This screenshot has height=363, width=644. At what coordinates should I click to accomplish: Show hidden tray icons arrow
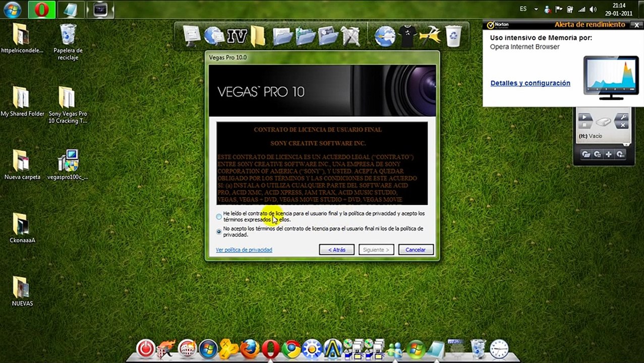pyautogui.click(x=536, y=10)
